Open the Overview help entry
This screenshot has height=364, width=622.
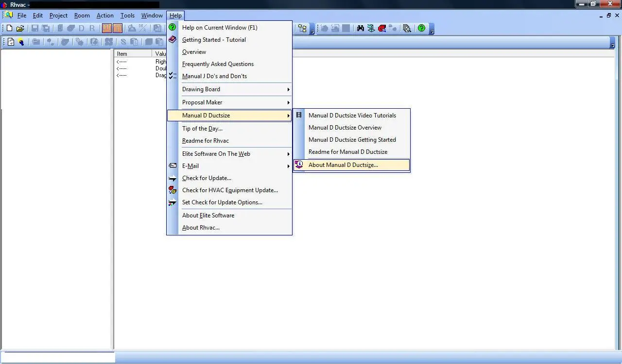(x=194, y=52)
